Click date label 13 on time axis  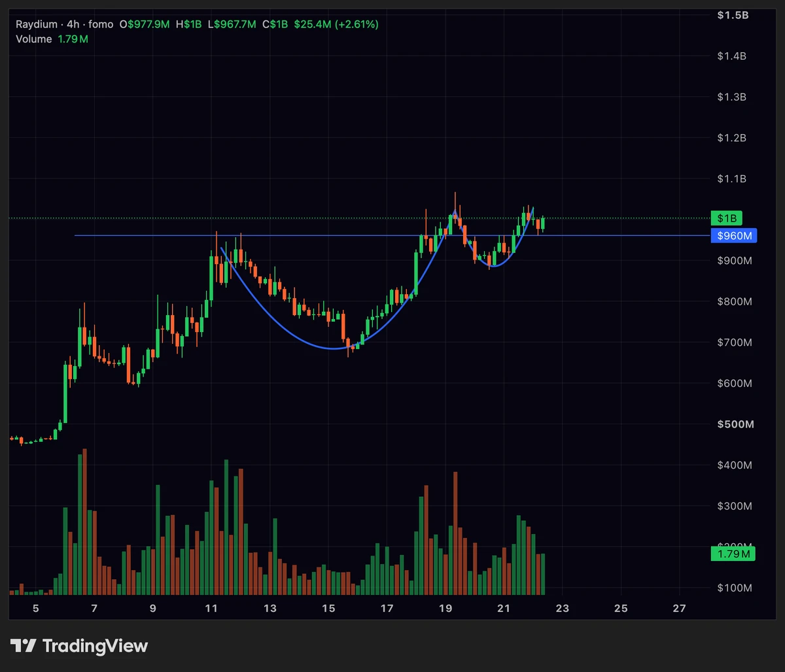point(270,609)
